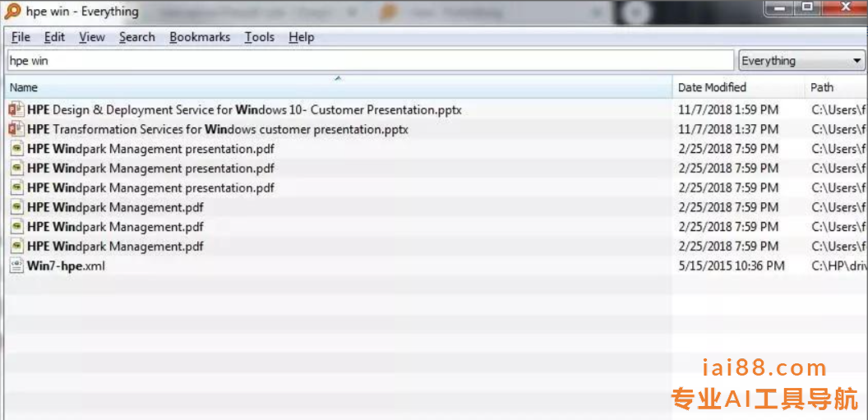The image size is (868, 420).
Task: Select 'HPE Transformation Services for Windows customer presentation.pptx'
Action: [218, 130]
